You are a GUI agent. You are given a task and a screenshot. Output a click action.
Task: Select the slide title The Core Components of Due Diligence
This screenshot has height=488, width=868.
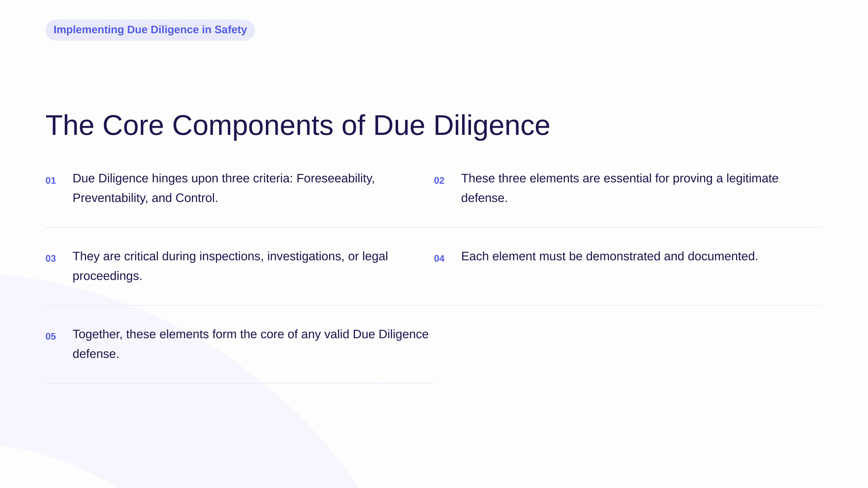pos(298,125)
